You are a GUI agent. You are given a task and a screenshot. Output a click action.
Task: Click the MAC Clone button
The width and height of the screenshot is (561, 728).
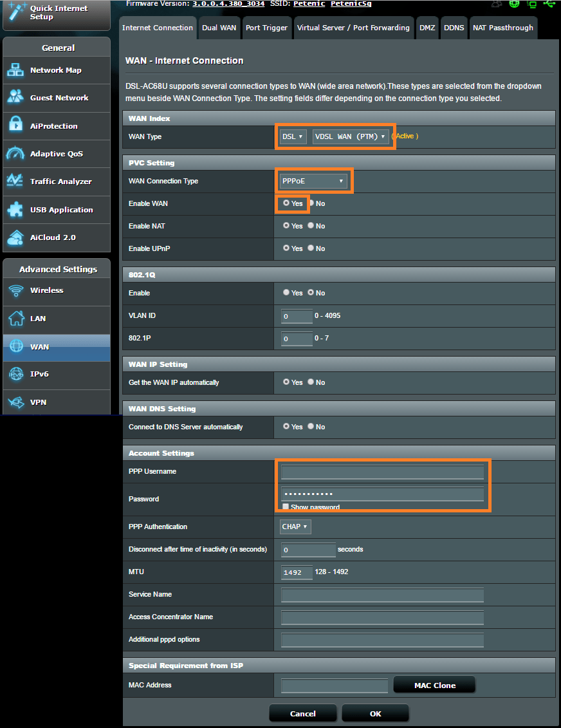point(434,684)
